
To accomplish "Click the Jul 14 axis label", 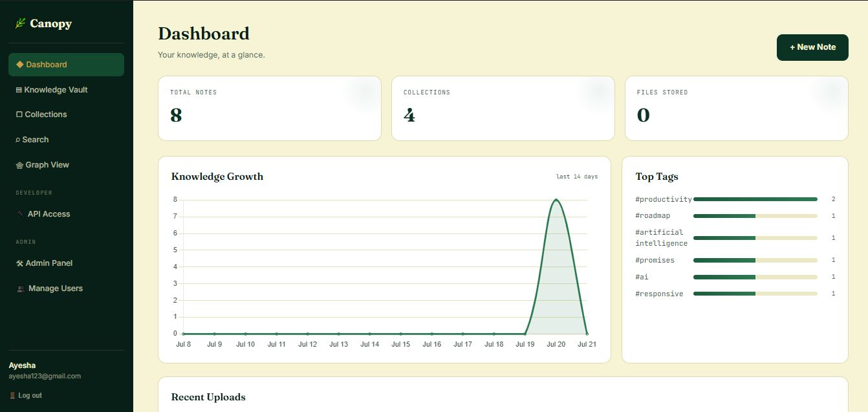I will [x=370, y=344].
